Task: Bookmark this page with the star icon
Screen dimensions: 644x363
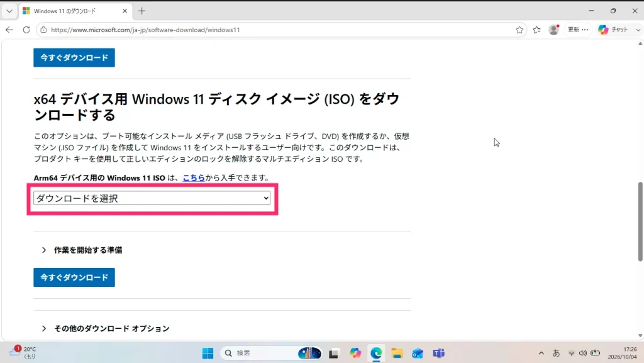Action: (x=519, y=30)
